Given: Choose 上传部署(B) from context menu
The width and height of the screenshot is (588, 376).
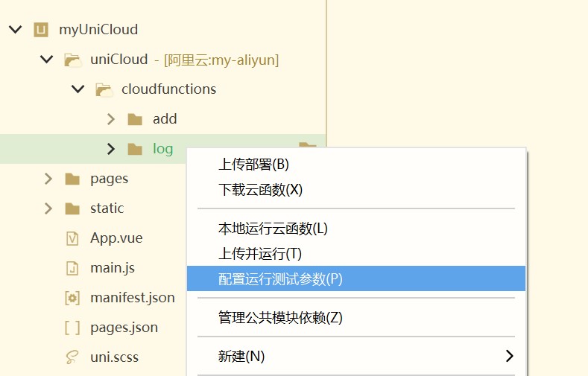Looking at the screenshot, I should 356,165.
